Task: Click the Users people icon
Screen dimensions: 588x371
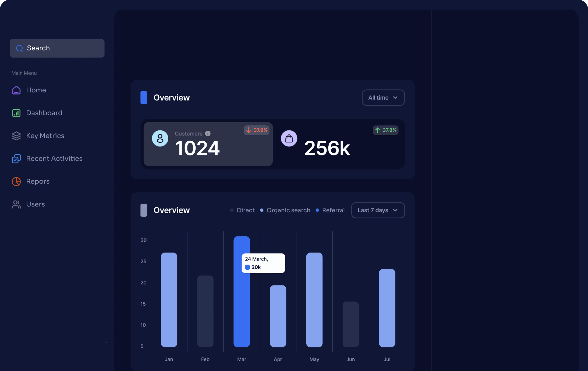Action: [x=16, y=204]
